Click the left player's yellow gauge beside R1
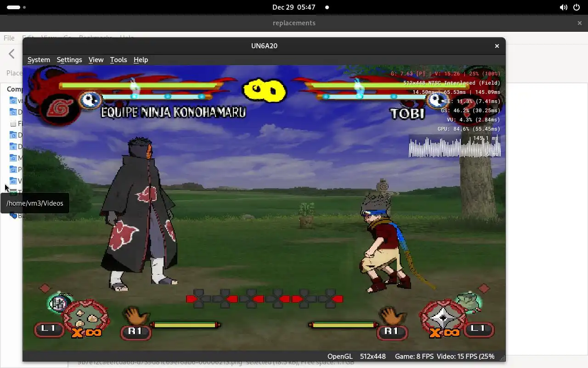Viewport: 588px width, 368px height. point(186,325)
